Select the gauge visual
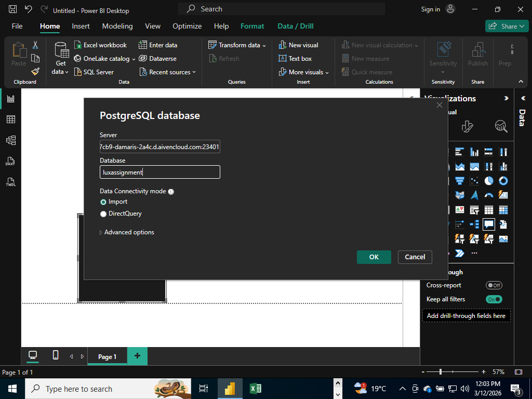This screenshot has height=399, width=532. (488, 195)
